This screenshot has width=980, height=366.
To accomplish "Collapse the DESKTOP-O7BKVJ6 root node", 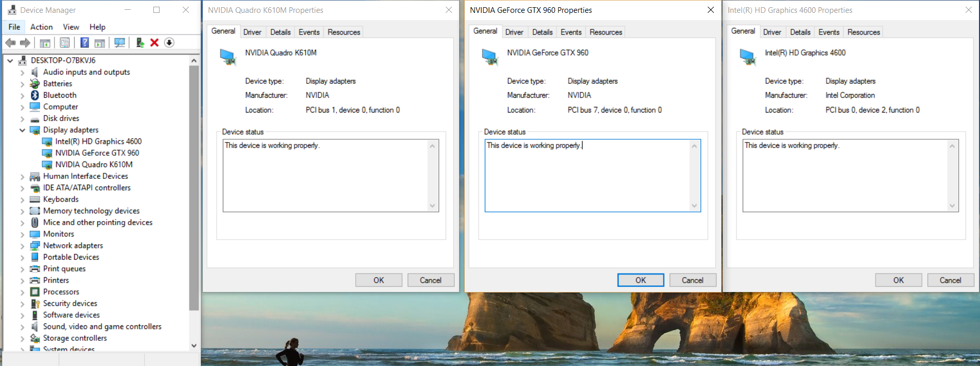I will 10,61.
